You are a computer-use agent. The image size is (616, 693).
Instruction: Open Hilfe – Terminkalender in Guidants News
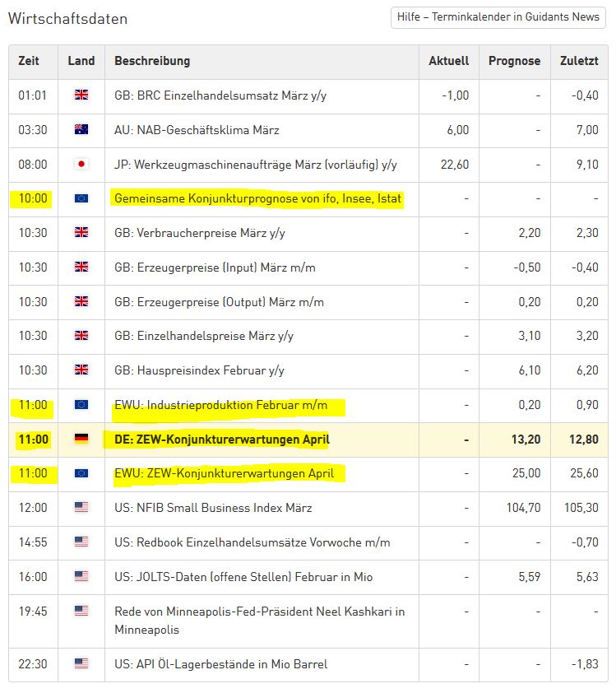(498, 17)
